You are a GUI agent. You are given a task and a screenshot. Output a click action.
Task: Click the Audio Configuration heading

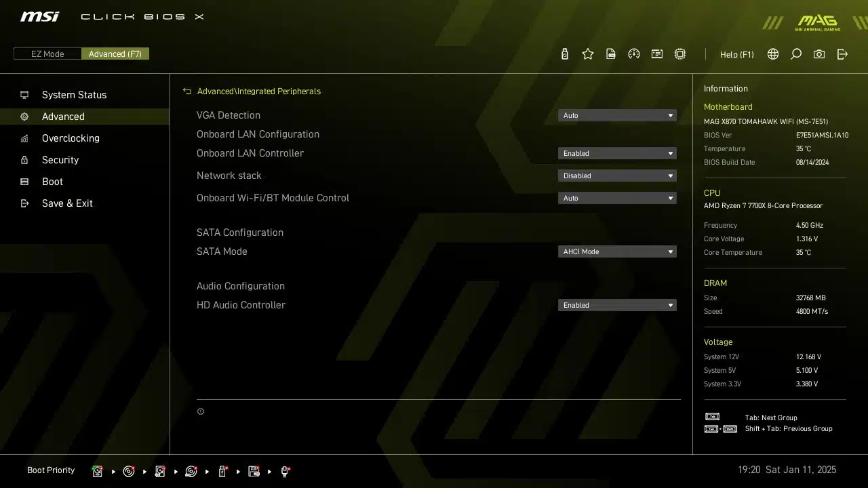[x=241, y=286]
